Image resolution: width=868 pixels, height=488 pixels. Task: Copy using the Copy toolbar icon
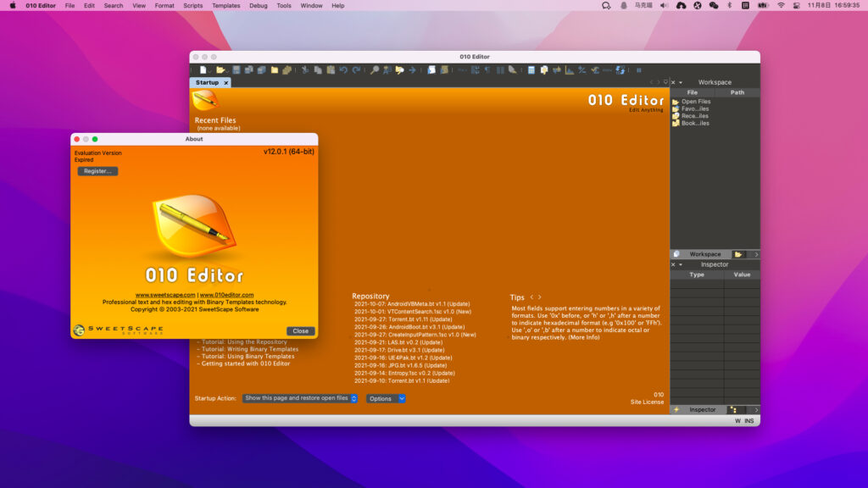coord(317,70)
